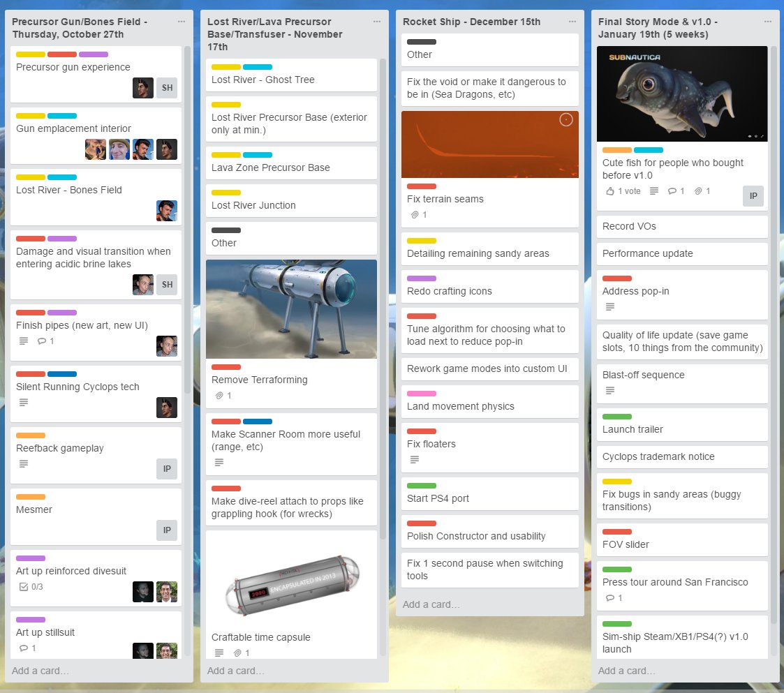Open the Gun emplacement interior card
Viewport: 784px width, 693px height.
96,136
